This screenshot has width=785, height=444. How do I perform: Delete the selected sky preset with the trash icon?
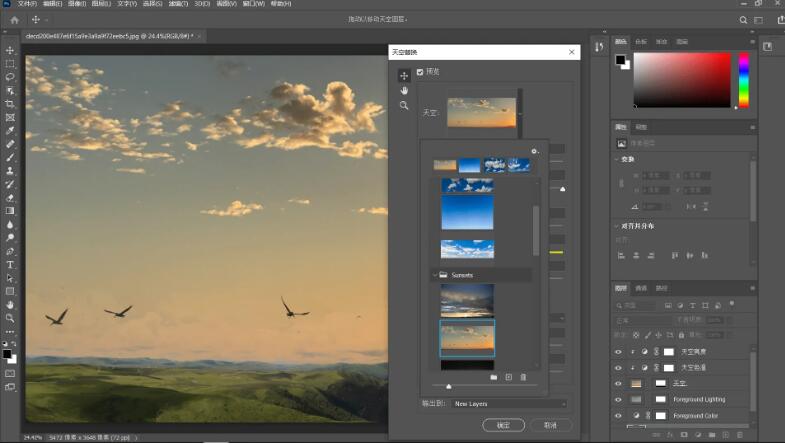[523, 377]
